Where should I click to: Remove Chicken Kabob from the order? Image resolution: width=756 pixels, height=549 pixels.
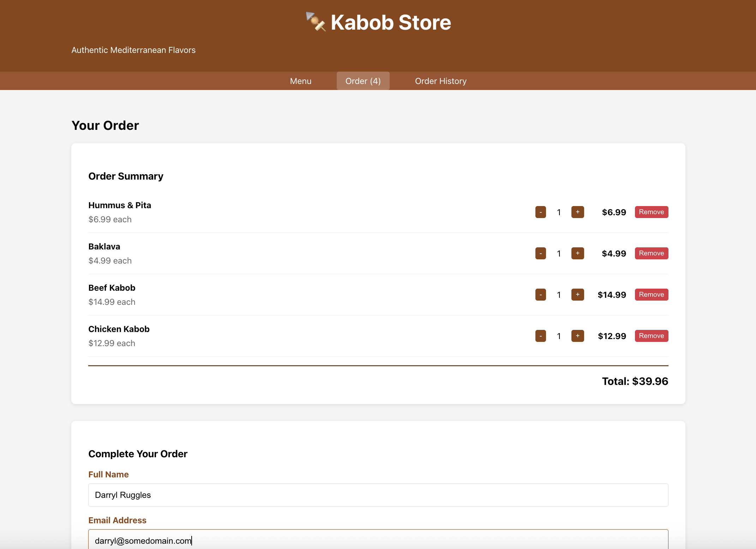click(651, 336)
